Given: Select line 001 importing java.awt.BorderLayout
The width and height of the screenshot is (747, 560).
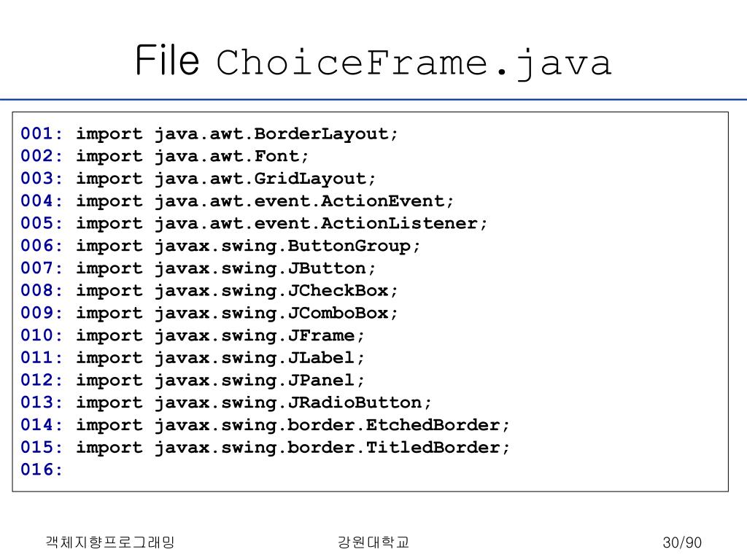Looking at the screenshot, I should (209, 134).
